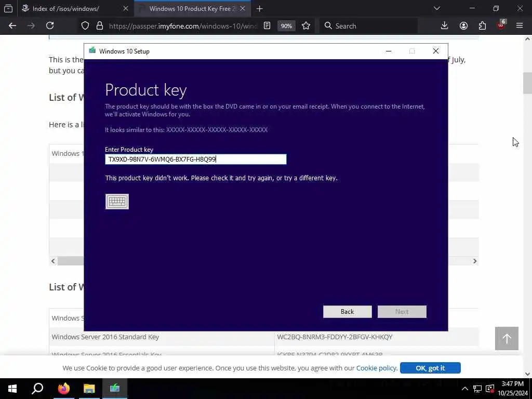Select Windows 10 Product Key Free tab

coord(193,9)
